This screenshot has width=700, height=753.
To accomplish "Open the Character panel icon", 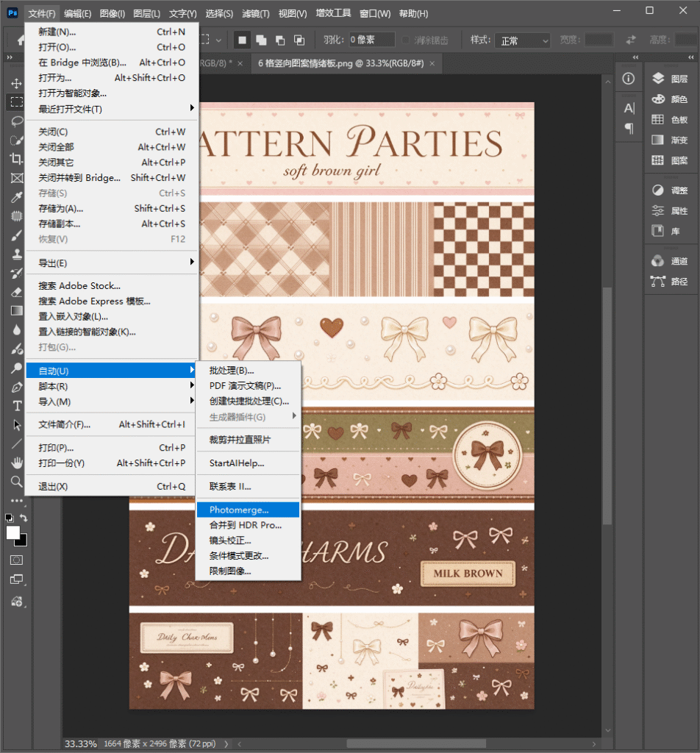I will point(629,108).
